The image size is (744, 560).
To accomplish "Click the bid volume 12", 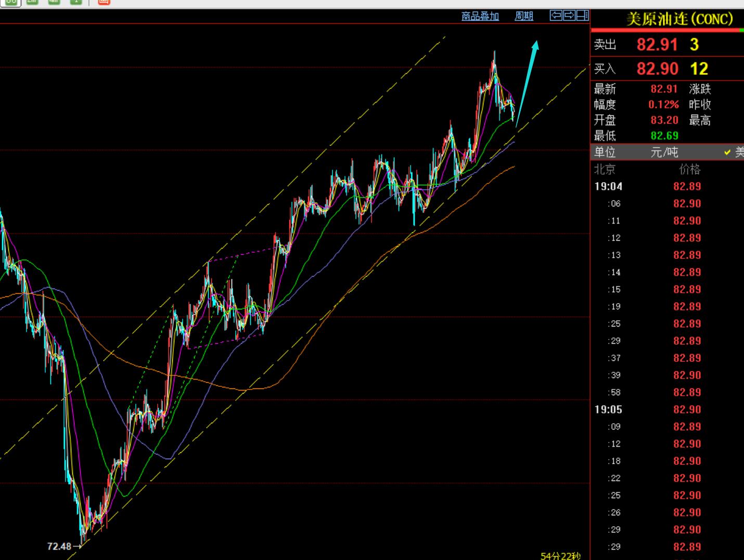I will click(699, 69).
